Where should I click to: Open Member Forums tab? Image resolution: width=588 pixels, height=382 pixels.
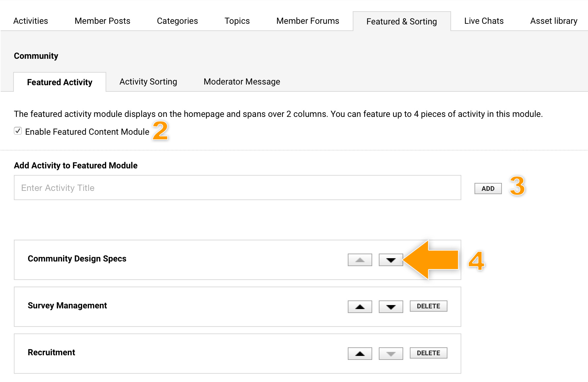point(308,21)
